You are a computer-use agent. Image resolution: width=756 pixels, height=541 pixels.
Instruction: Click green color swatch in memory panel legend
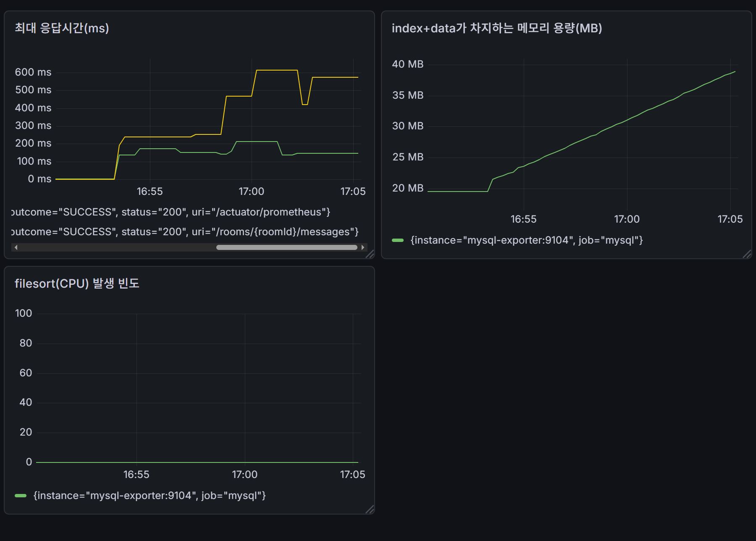point(397,240)
